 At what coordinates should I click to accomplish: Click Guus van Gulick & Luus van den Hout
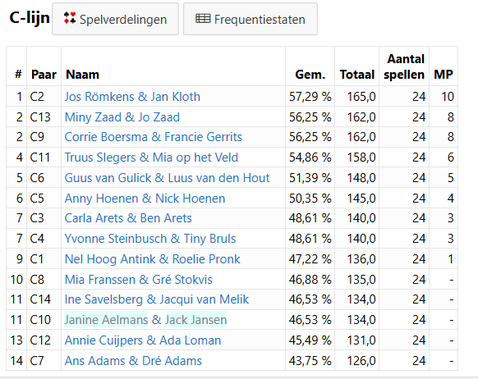[x=167, y=178]
